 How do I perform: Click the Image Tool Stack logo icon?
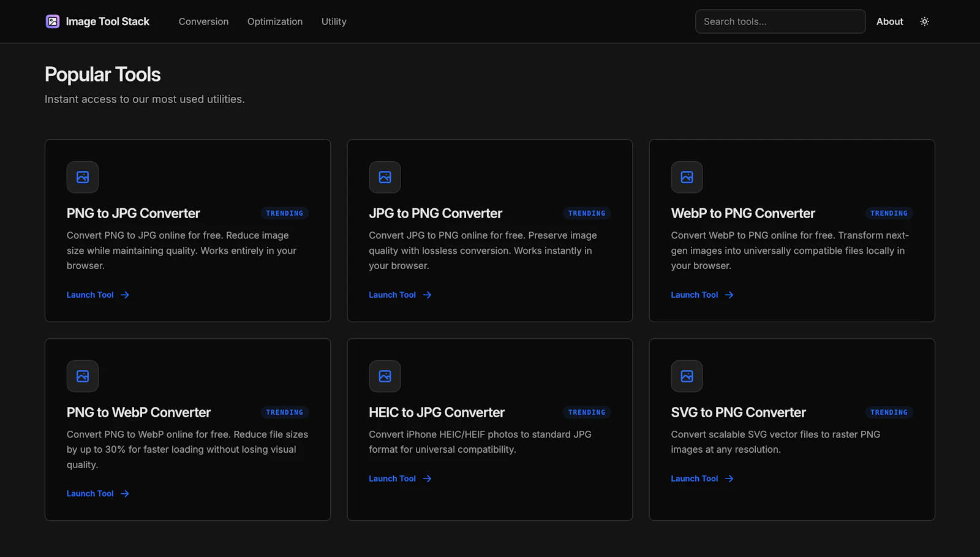pos(53,21)
